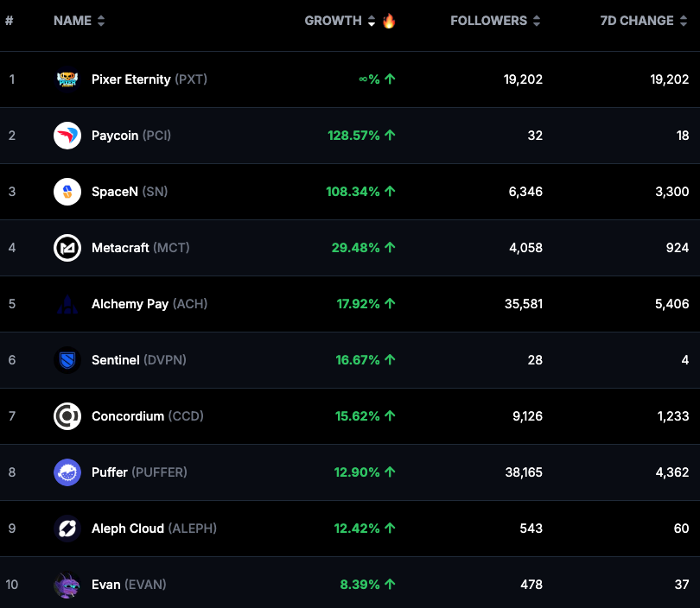Image resolution: width=700 pixels, height=608 pixels.
Task: Click the 7D CHANGE column header label
Action: tap(637, 21)
